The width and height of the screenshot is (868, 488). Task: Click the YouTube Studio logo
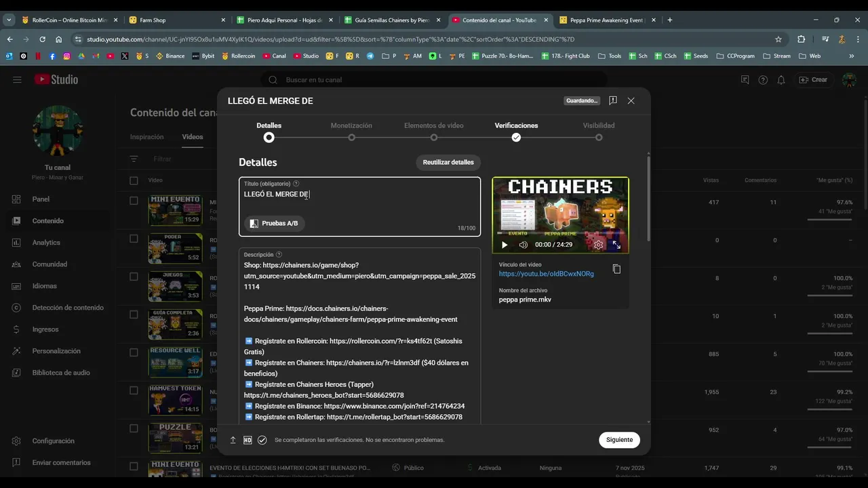[x=57, y=79]
